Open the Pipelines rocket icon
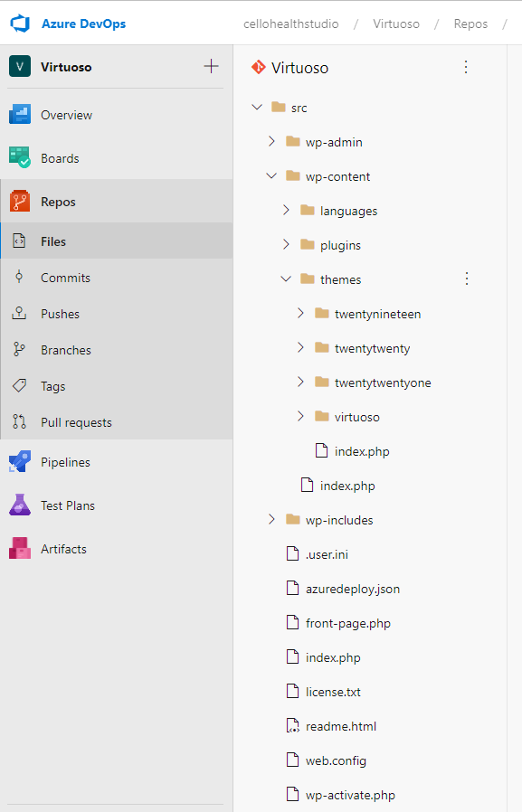Viewport: 522px width, 812px height. pyautogui.click(x=20, y=461)
